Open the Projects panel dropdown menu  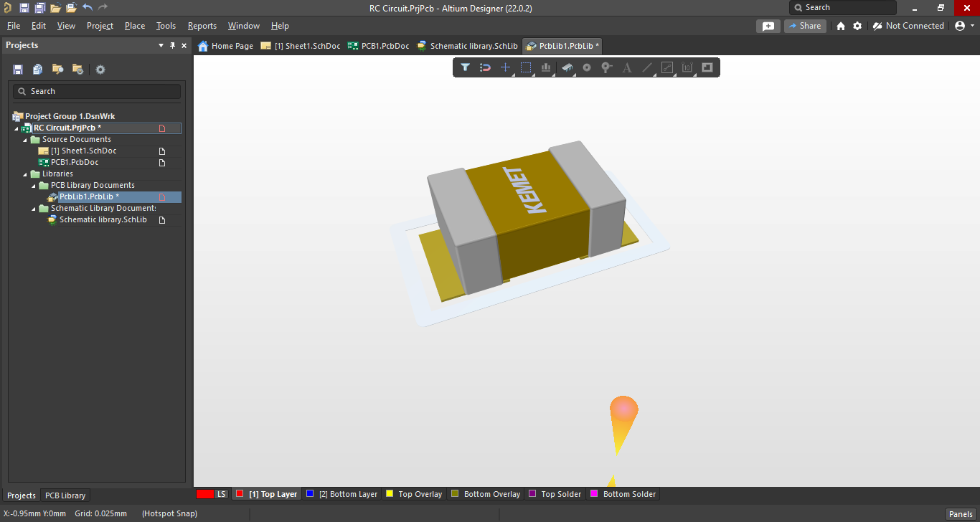161,45
